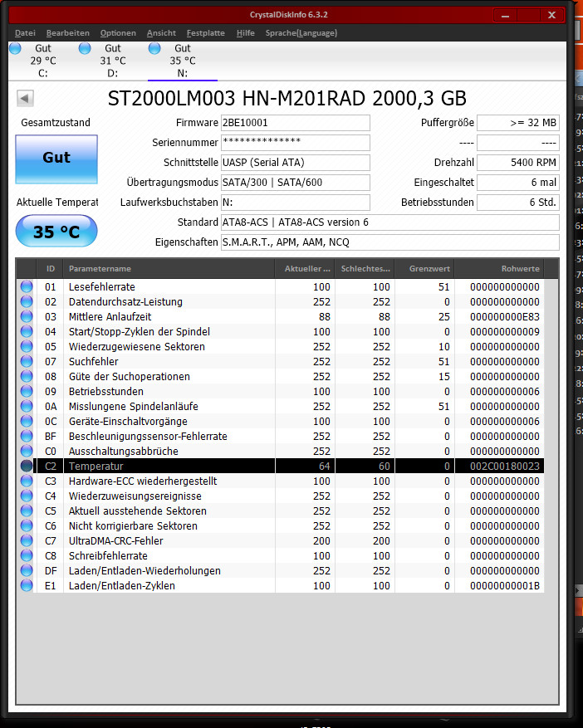The image size is (583, 728).
Task: Open the Sprache(Language) menu
Action: (301, 33)
